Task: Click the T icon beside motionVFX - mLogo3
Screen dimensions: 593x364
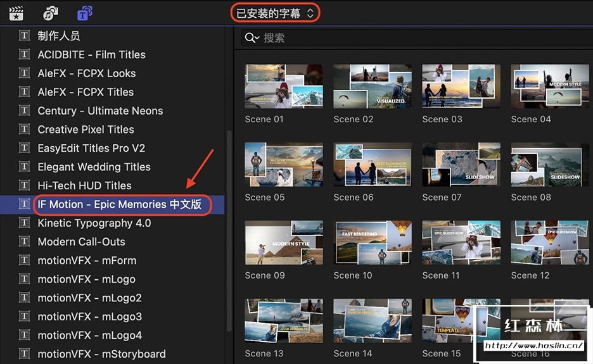Action: coord(24,316)
